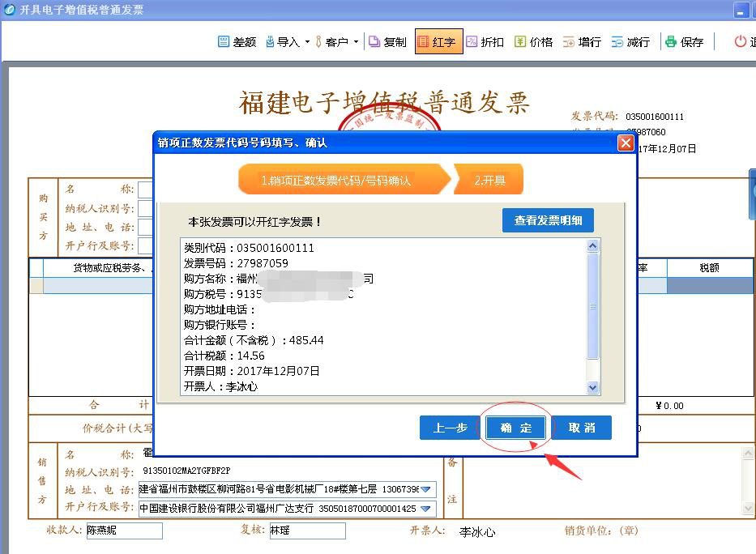The width and height of the screenshot is (756, 554).
Task: Click the 价格 price icon
Action: (520, 42)
